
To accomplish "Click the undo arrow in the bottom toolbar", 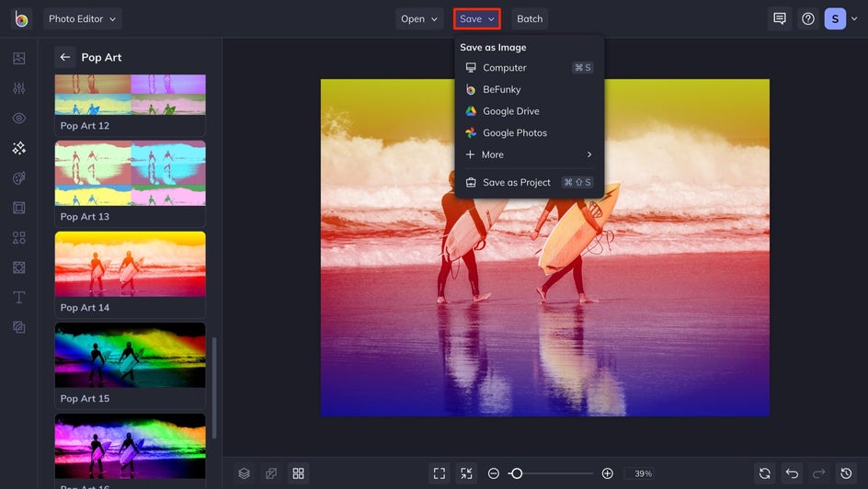I will [x=792, y=473].
